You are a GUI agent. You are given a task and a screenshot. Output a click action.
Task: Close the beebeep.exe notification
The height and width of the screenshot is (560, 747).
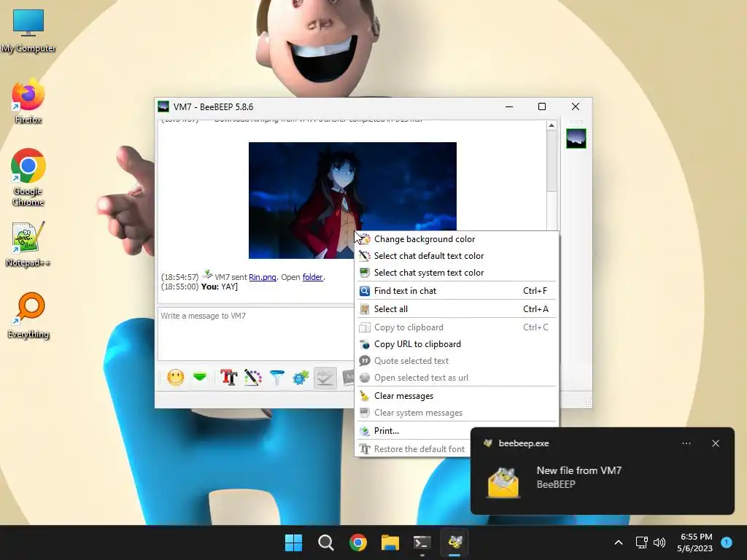coord(715,443)
